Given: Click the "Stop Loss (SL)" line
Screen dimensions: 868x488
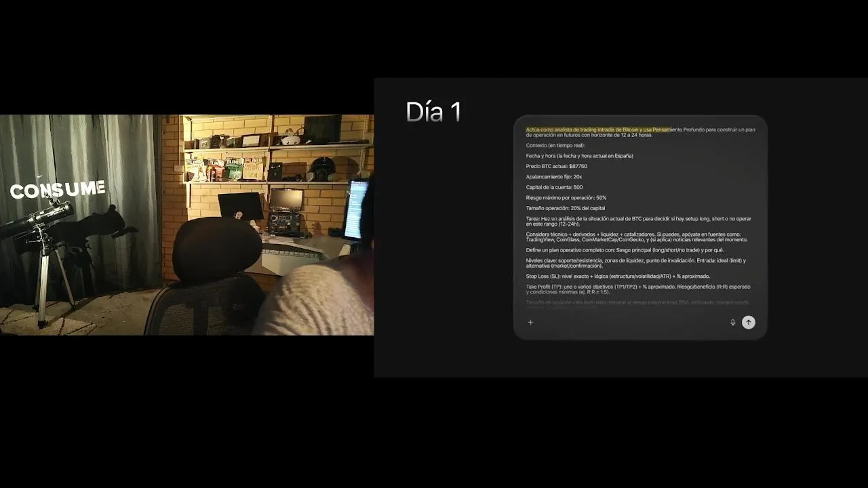Looking at the screenshot, I should pyautogui.click(x=618, y=277).
